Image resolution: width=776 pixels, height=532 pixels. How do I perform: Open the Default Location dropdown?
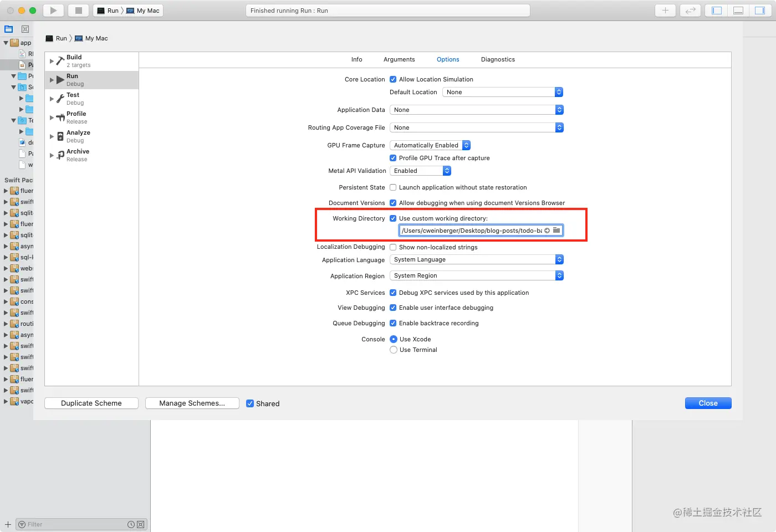point(503,92)
